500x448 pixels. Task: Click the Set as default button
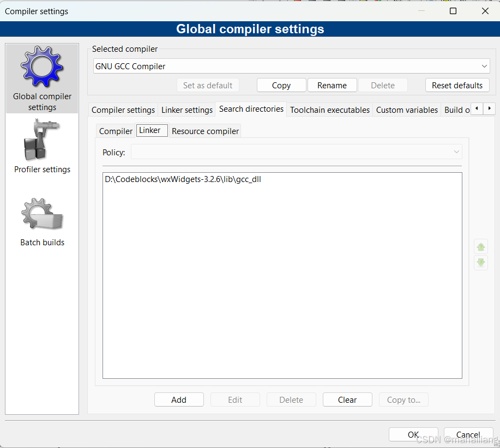[x=208, y=86]
